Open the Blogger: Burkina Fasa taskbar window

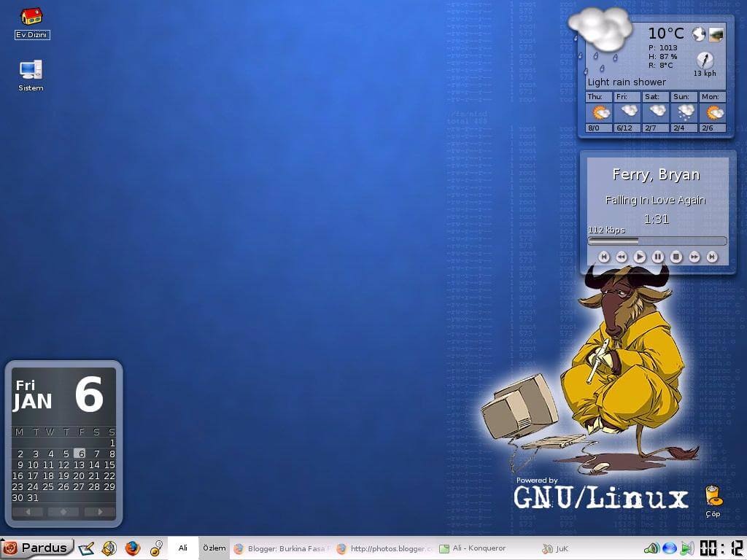282,548
